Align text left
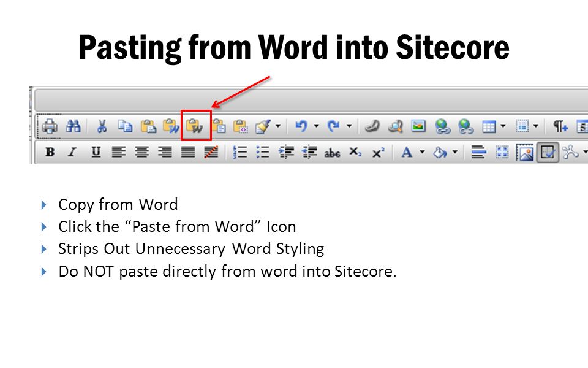 point(118,152)
